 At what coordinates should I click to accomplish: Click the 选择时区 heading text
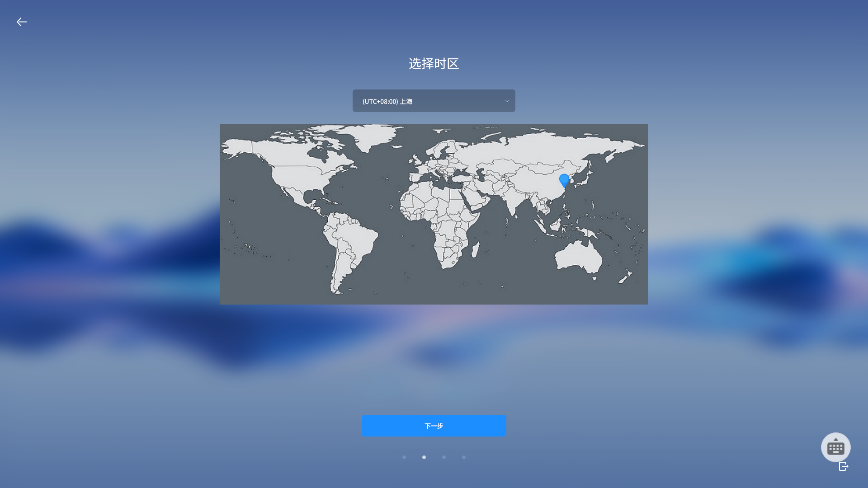[434, 64]
